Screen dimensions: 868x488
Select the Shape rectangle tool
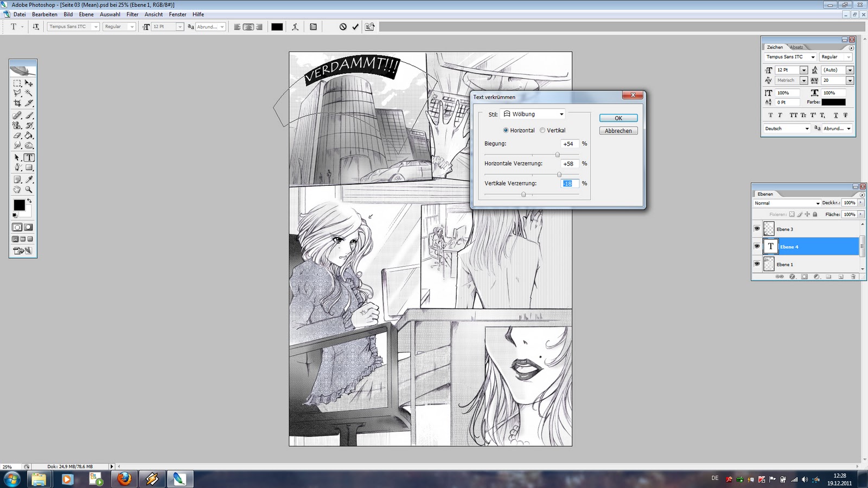tap(29, 168)
